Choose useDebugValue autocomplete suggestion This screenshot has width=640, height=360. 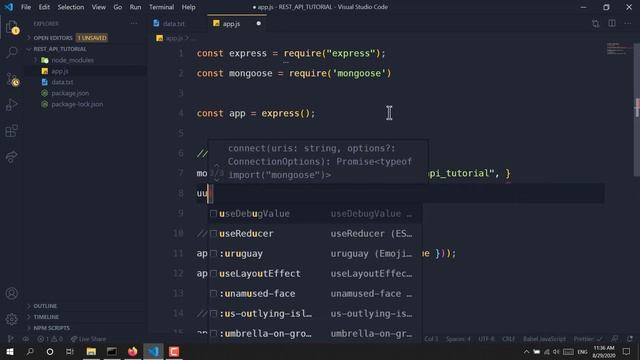coord(315,213)
